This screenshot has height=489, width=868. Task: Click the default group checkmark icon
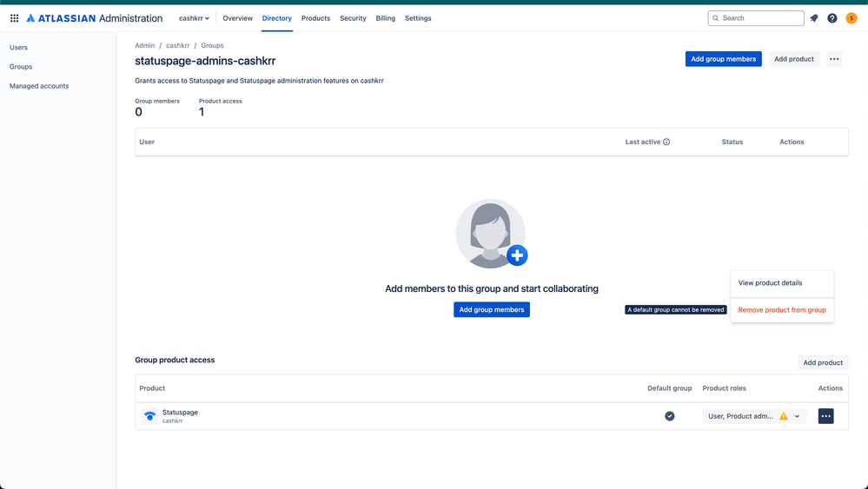(x=670, y=416)
